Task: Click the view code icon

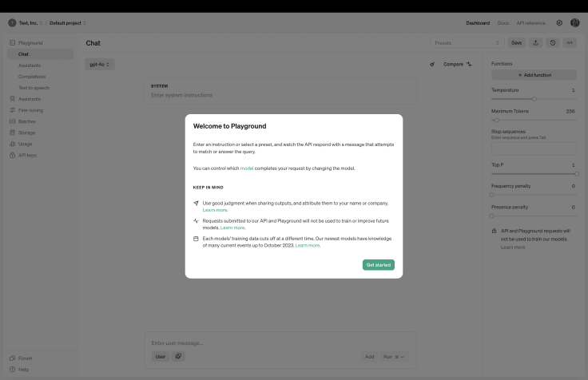Action: 570,43
